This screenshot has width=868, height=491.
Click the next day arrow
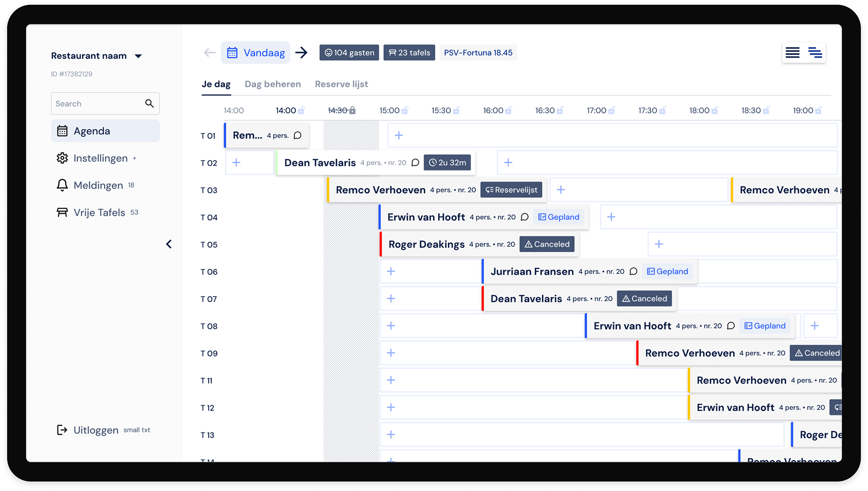pyautogui.click(x=301, y=52)
